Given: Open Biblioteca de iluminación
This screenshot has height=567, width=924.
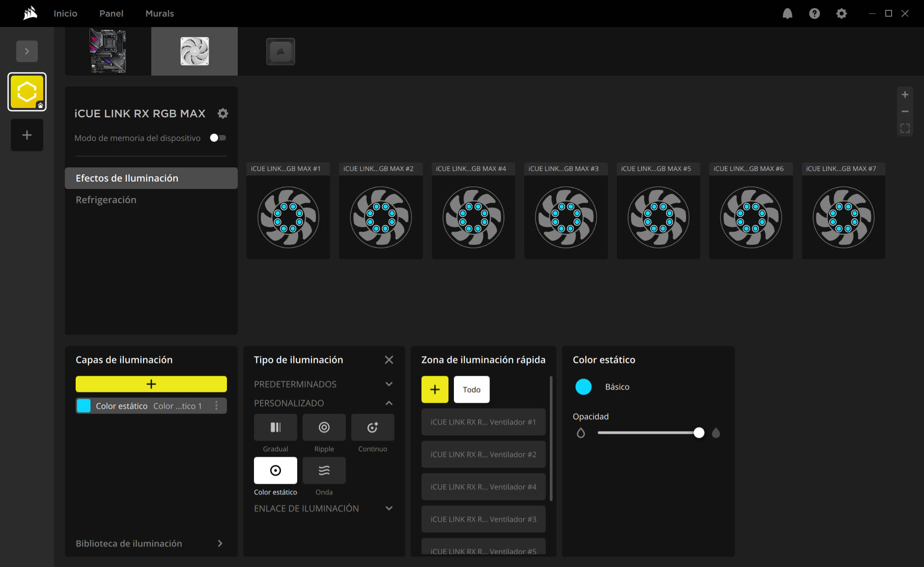Looking at the screenshot, I should pos(149,543).
